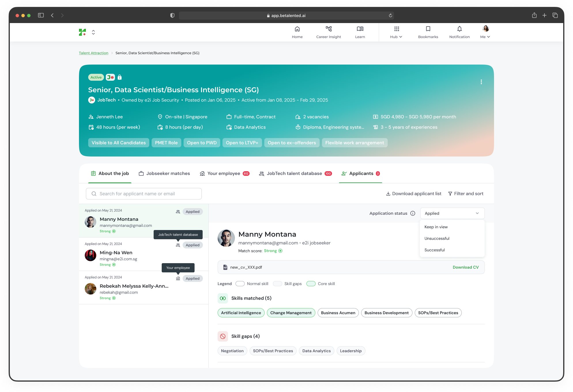Click the Application status info icon
This screenshot has width=573, height=392.
point(412,213)
